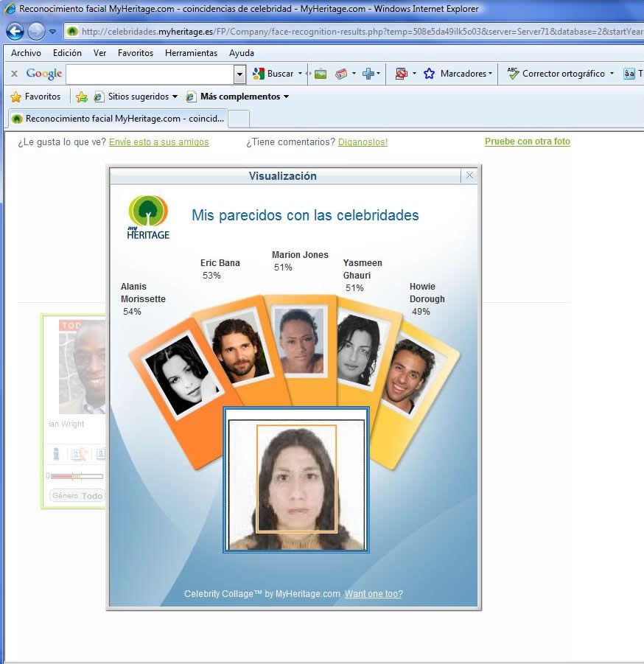Run the Corrector ortográfico spell check
The height and width of the screenshot is (664, 644).
556,74
